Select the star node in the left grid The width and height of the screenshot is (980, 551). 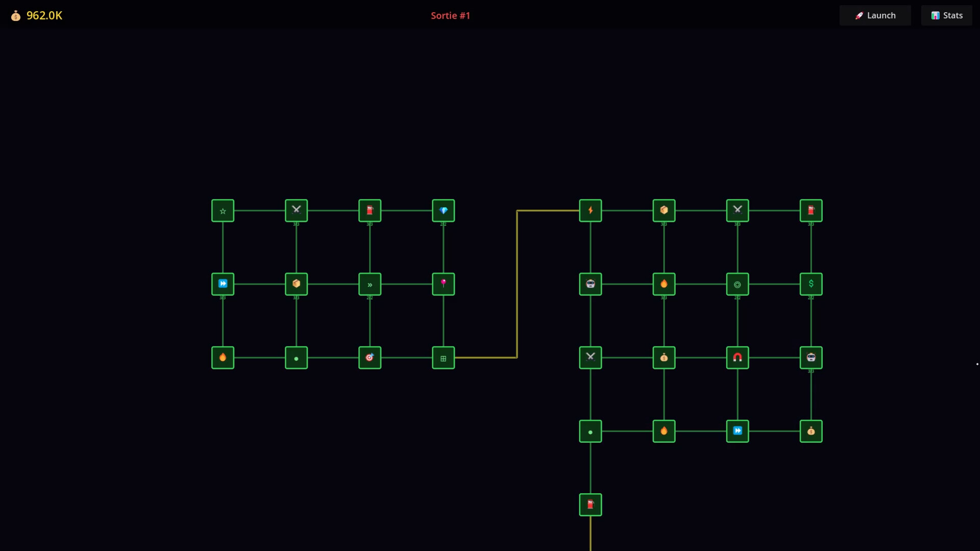pos(223,211)
